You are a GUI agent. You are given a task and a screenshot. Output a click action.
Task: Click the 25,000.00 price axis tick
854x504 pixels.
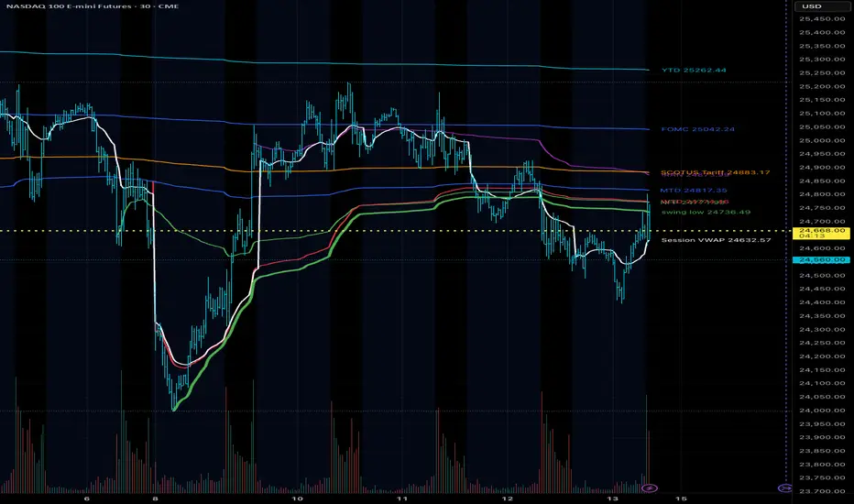[x=822, y=140]
